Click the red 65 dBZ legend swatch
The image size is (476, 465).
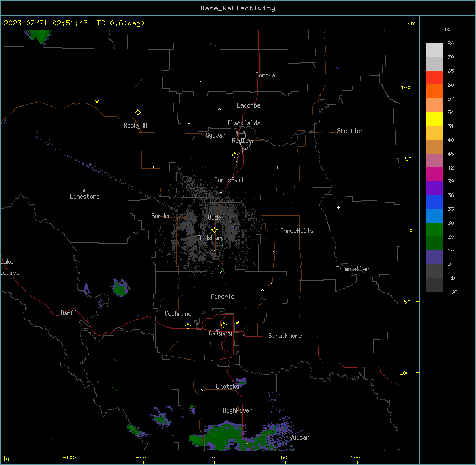[434, 77]
